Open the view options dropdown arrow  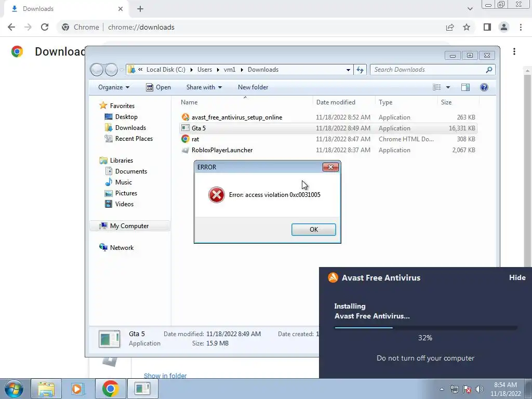click(448, 87)
